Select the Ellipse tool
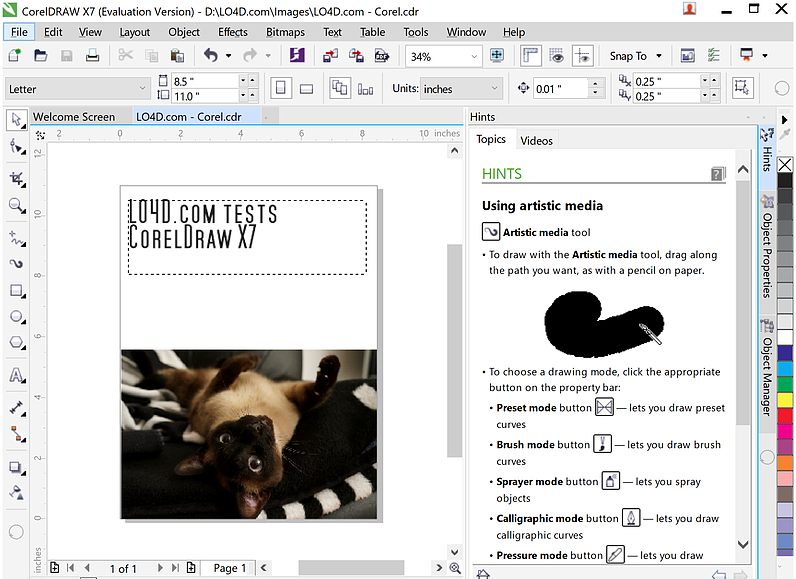Image resolution: width=796 pixels, height=579 pixels. [17, 317]
